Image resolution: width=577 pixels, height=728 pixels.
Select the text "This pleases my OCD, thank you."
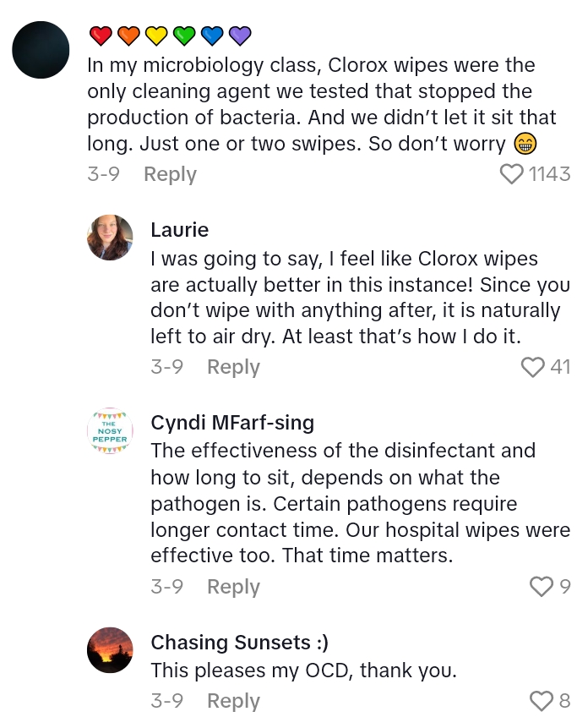[x=303, y=671]
